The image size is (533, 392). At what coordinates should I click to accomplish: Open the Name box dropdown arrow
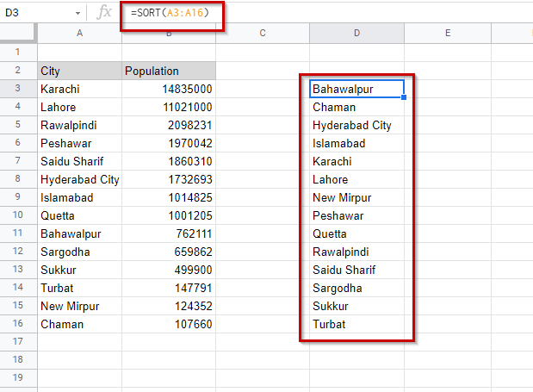[77, 13]
